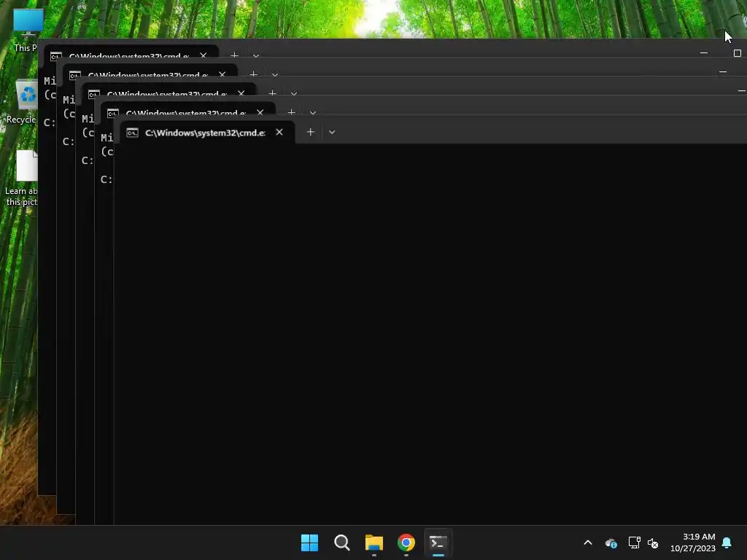Add a new tab in front terminal window
747x560 pixels.
[x=311, y=133]
